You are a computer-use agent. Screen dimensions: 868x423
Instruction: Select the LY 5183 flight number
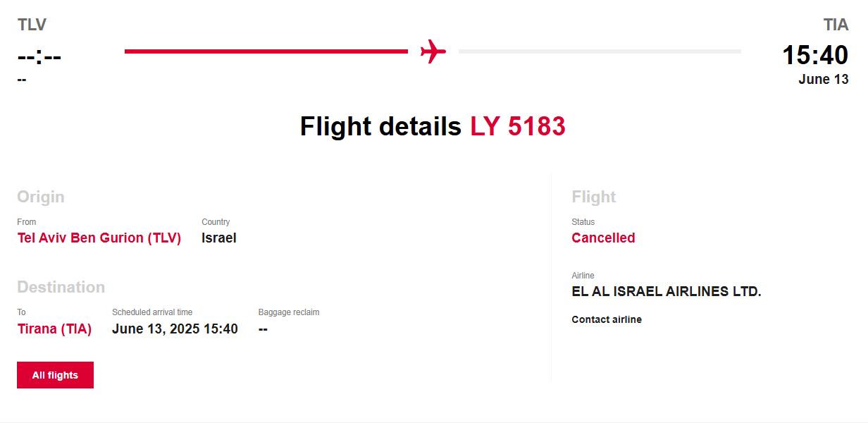pyautogui.click(x=518, y=127)
